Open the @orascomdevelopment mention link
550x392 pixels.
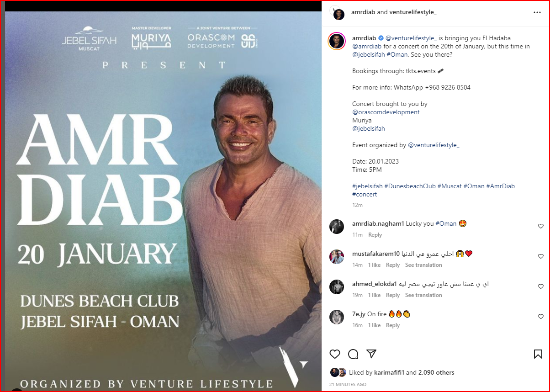[386, 112]
